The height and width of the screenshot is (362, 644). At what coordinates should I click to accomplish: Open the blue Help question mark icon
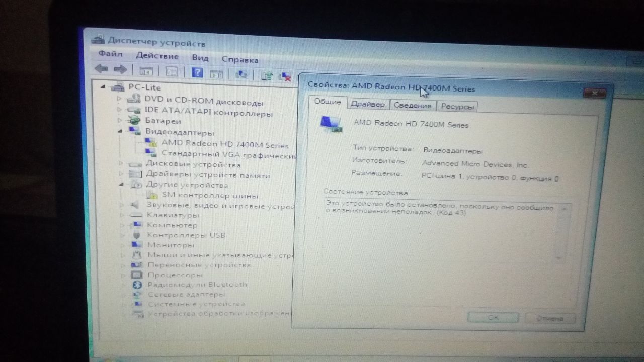click(197, 72)
